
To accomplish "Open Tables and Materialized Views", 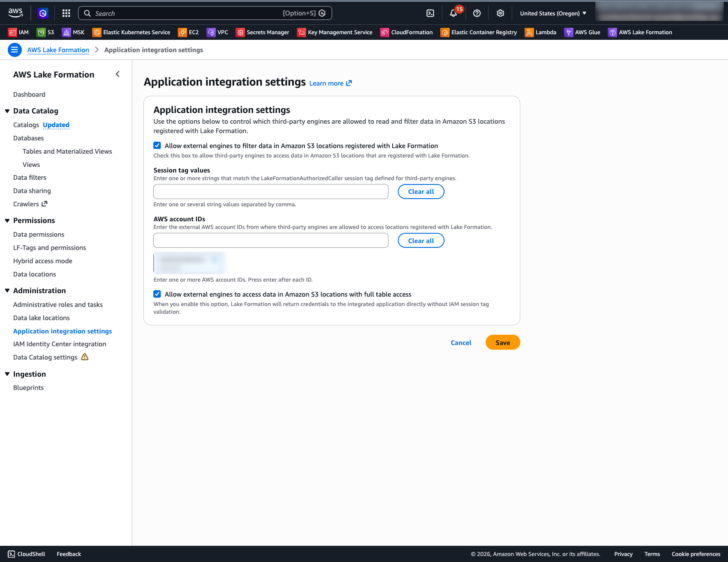I will coord(67,151).
